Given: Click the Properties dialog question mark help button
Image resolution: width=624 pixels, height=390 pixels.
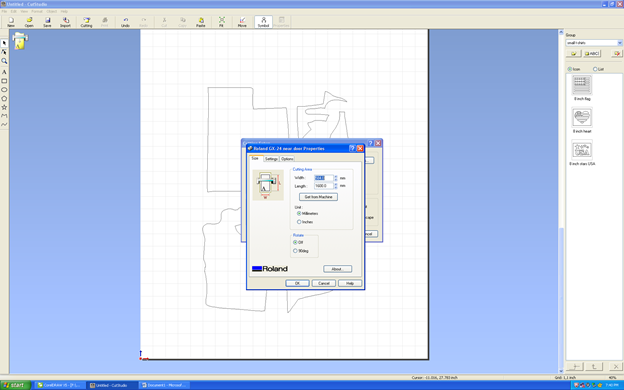Looking at the screenshot, I should (x=352, y=148).
